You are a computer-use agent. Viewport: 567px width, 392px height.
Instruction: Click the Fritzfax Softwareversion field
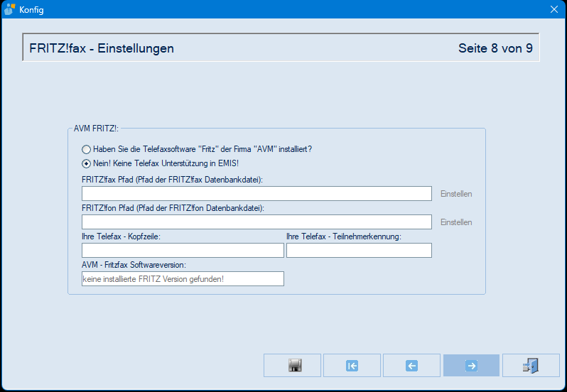(183, 279)
